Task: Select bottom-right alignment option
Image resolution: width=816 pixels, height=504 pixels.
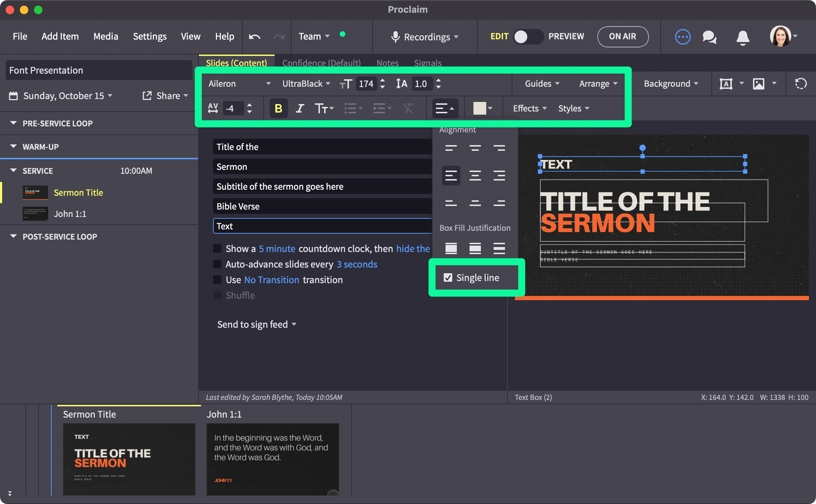Action: 499,203
